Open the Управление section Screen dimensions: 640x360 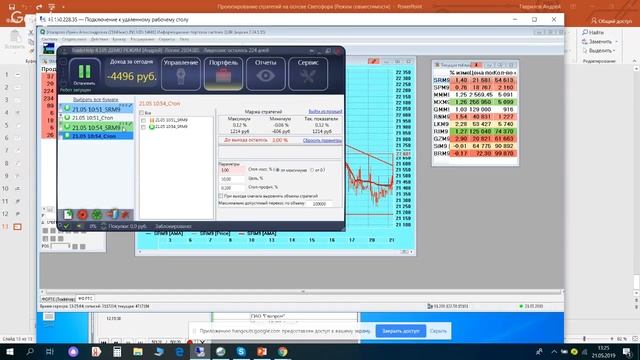point(181,73)
